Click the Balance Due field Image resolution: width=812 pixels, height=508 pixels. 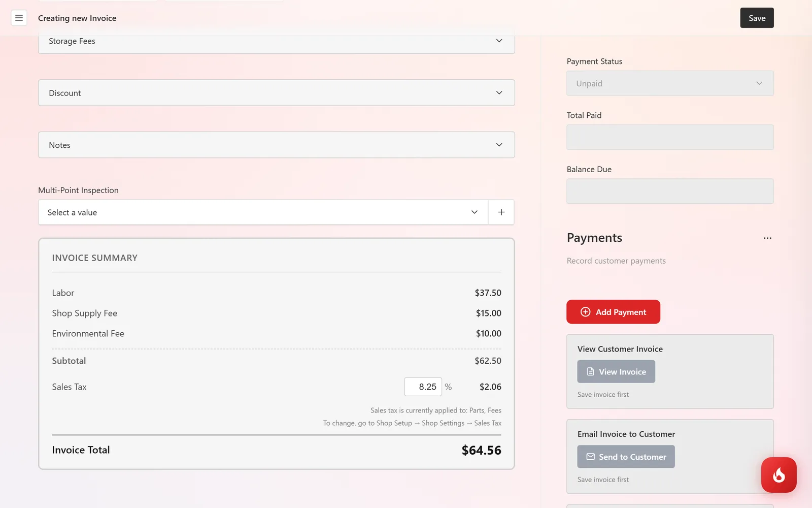click(x=670, y=191)
